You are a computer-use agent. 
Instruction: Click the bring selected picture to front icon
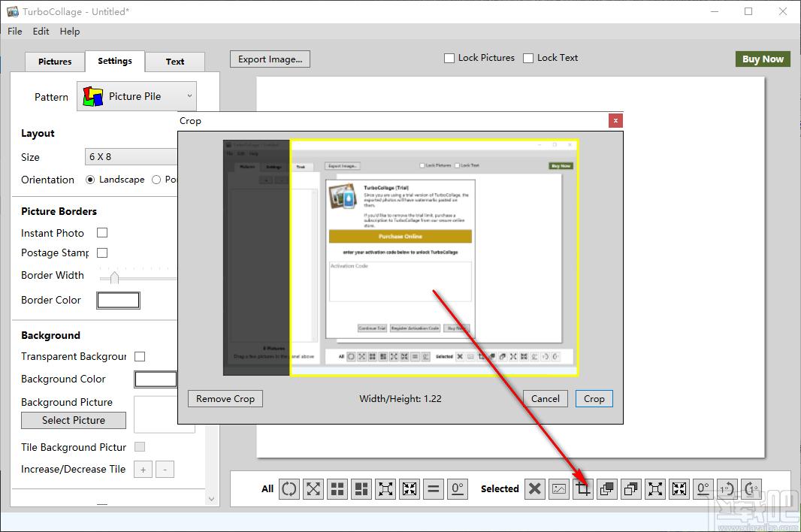click(607, 489)
